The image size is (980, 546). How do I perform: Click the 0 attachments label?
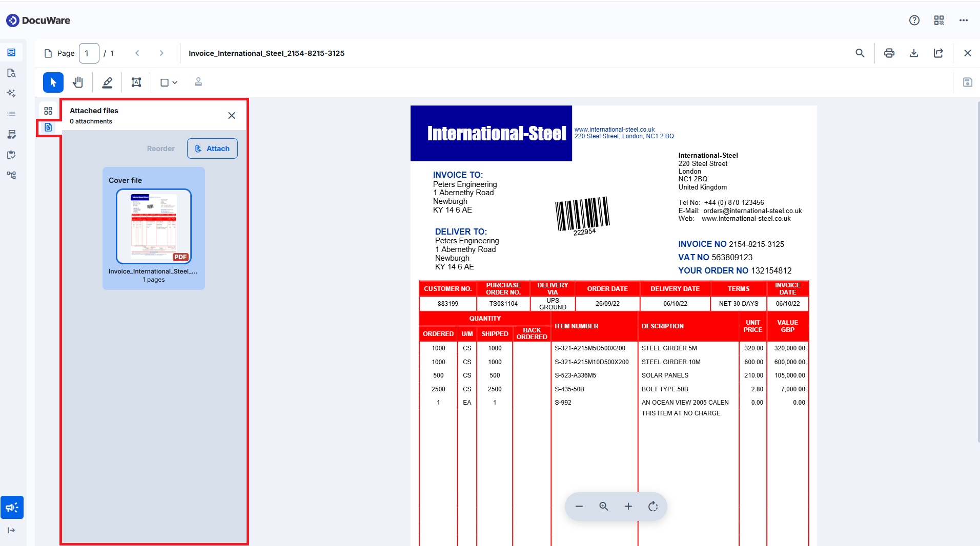point(91,121)
